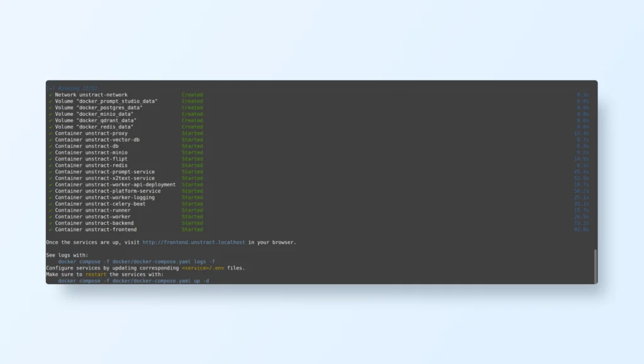644x364 pixels.
Task: Click the "docker compose ... up -d" command line
Action: pyautogui.click(x=133, y=281)
